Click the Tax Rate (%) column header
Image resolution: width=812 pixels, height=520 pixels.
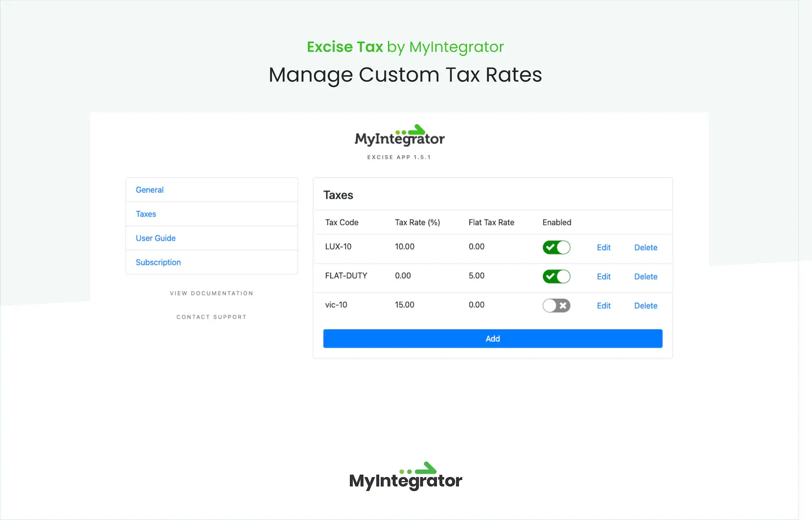click(x=417, y=222)
